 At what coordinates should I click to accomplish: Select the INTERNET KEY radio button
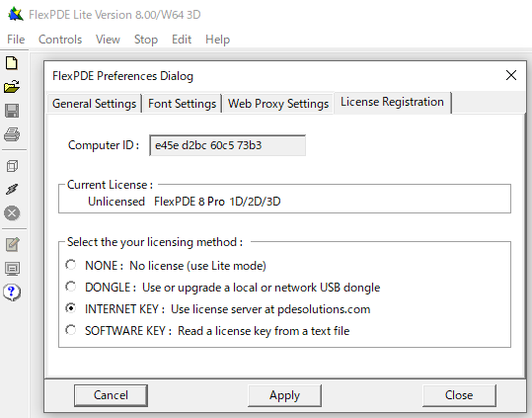point(71,308)
